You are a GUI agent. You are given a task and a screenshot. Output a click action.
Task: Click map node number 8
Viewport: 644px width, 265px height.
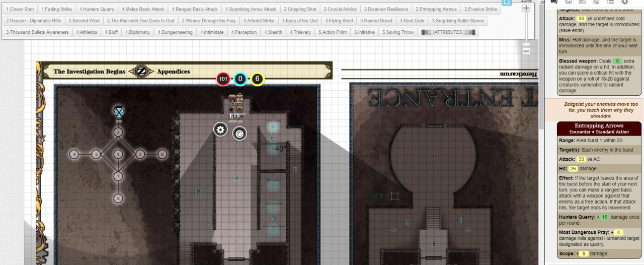click(118, 198)
